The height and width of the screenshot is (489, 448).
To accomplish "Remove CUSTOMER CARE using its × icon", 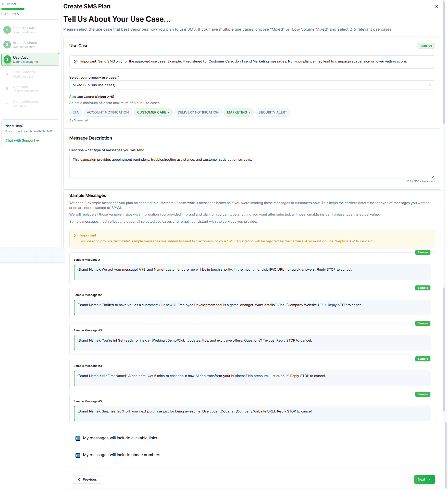I will point(169,112).
